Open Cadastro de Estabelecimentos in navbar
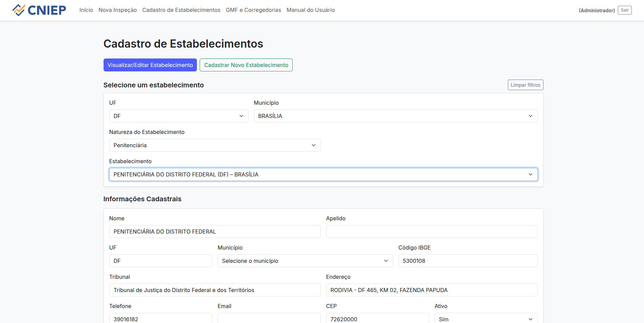The height and width of the screenshot is (323, 644). (181, 10)
